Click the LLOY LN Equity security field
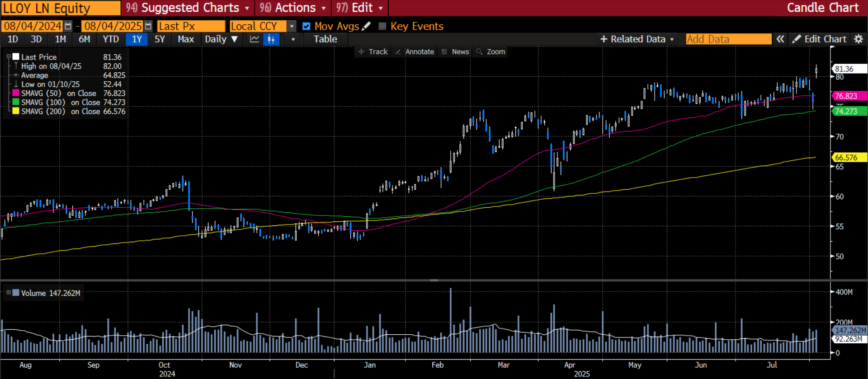868x379 pixels. [61, 8]
